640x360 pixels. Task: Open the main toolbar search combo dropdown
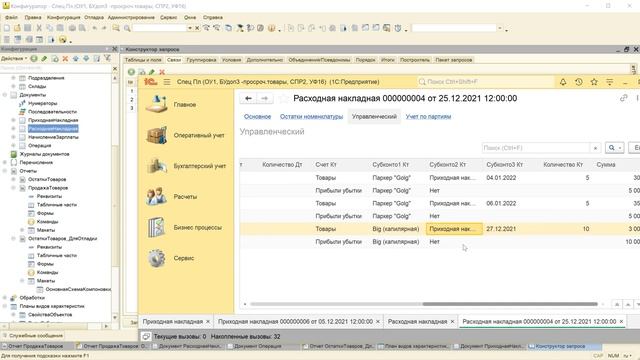[x=189, y=28]
